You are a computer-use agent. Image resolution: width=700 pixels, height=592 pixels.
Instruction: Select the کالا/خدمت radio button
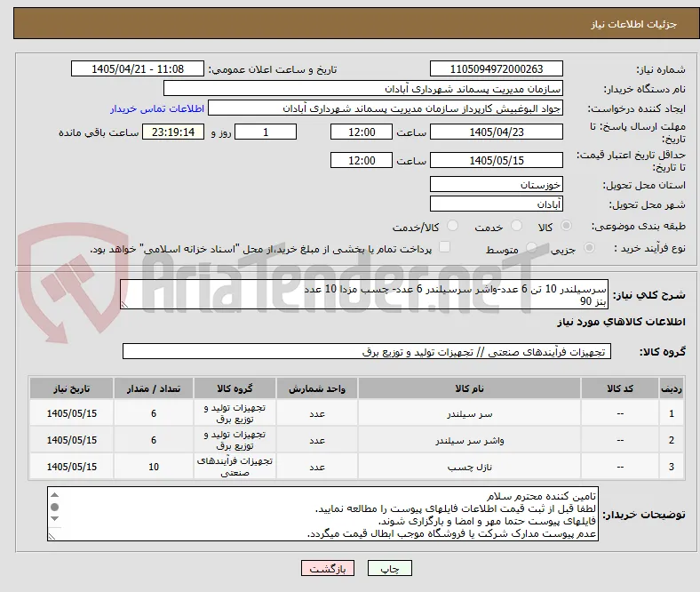tap(453, 226)
